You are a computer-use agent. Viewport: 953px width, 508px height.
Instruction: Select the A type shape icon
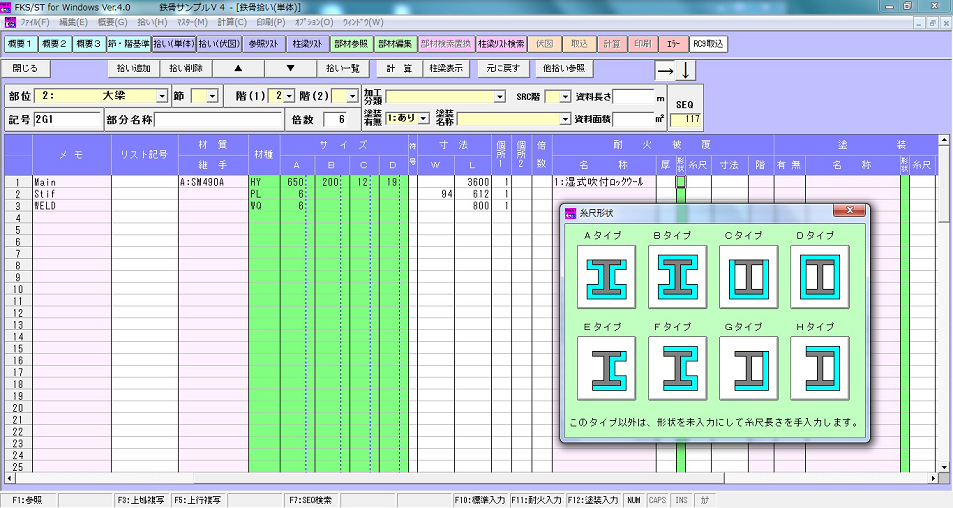coord(606,277)
